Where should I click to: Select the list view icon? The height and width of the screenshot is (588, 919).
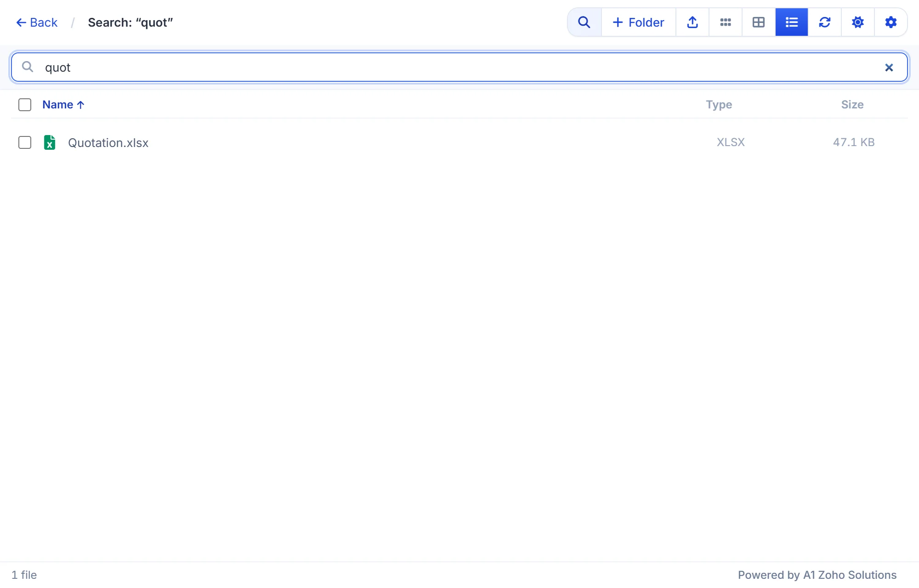click(792, 22)
